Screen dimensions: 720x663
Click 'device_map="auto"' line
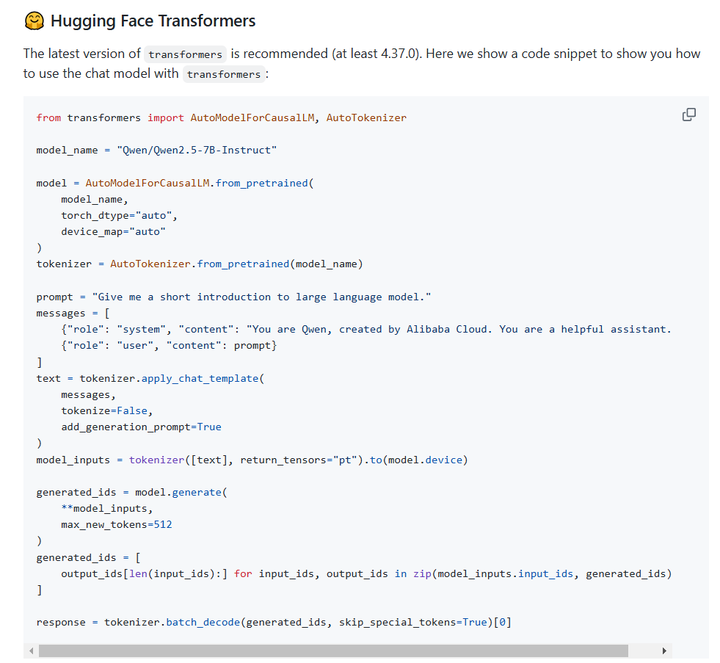pos(113,231)
